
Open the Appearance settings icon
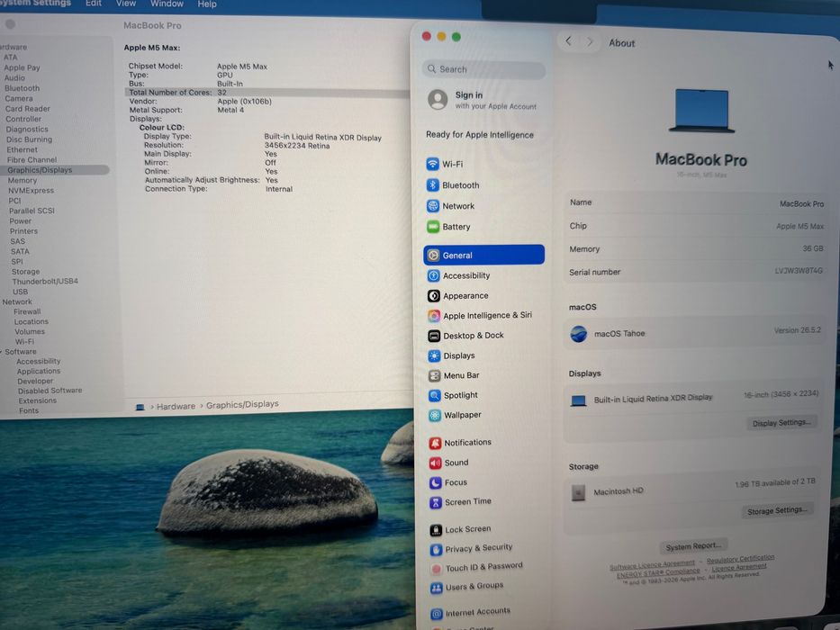pyautogui.click(x=433, y=296)
